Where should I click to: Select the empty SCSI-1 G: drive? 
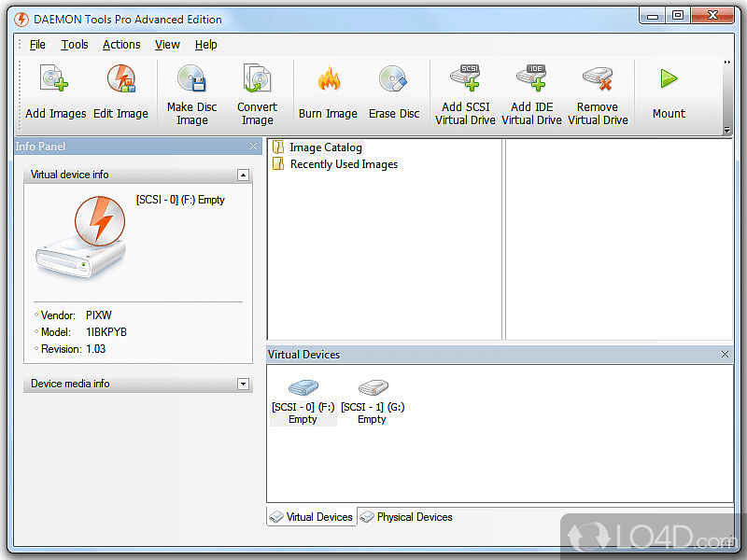coord(372,397)
